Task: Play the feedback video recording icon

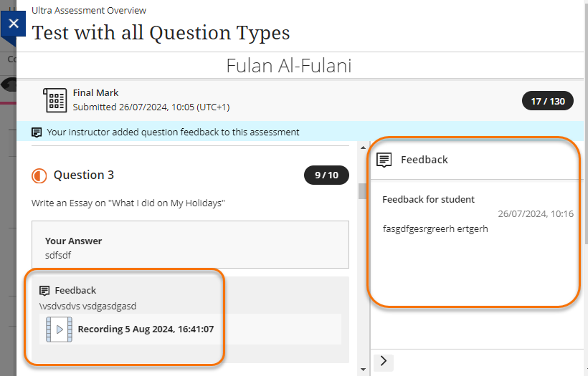Action: click(59, 329)
